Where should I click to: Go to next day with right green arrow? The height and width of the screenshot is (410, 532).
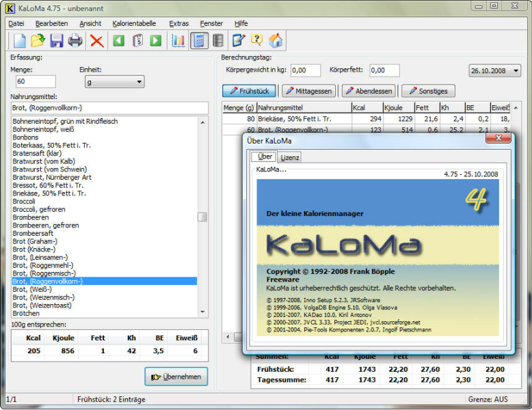156,41
